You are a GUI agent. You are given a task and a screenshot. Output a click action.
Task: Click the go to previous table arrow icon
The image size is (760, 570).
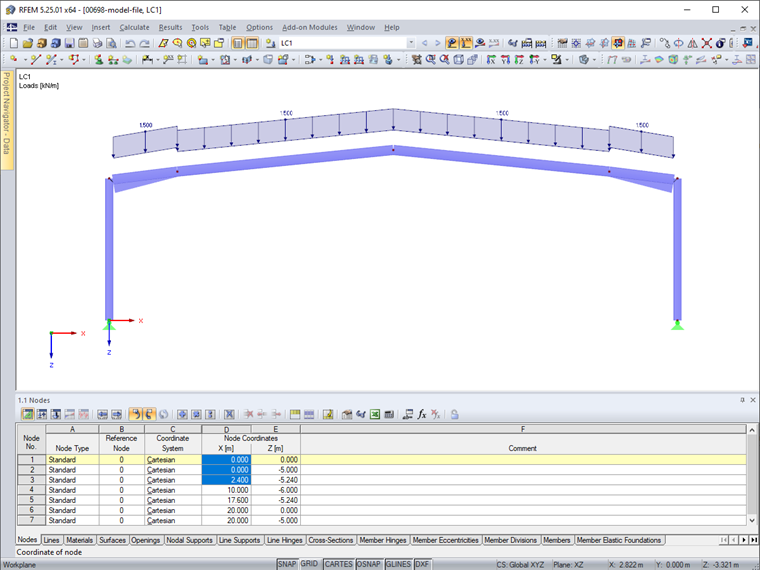pyautogui.click(x=102, y=414)
